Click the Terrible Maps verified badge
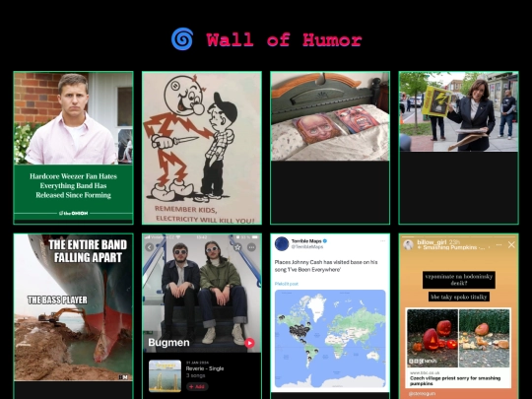This screenshot has height=399, width=532. click(325, 241)
